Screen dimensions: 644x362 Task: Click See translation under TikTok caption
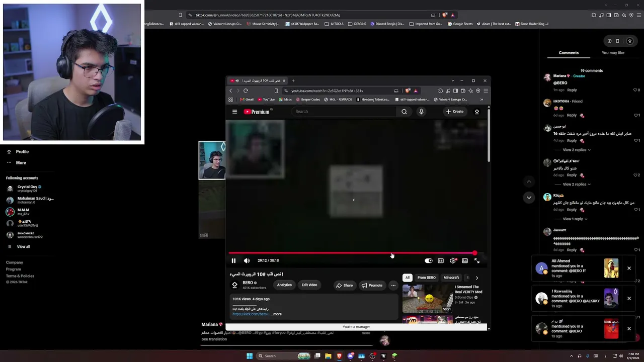(x=214, y=339)
